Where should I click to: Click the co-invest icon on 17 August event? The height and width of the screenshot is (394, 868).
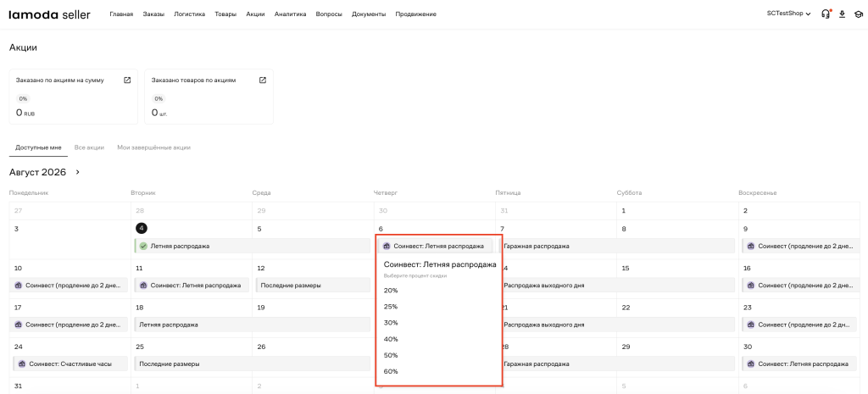click(x=19, y=325)
